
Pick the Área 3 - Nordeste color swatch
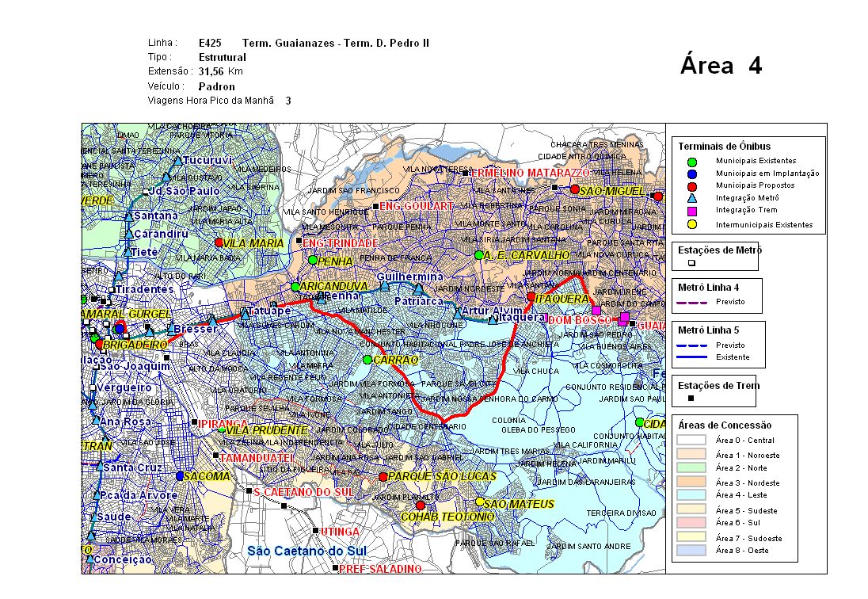(x=691, y=482)
